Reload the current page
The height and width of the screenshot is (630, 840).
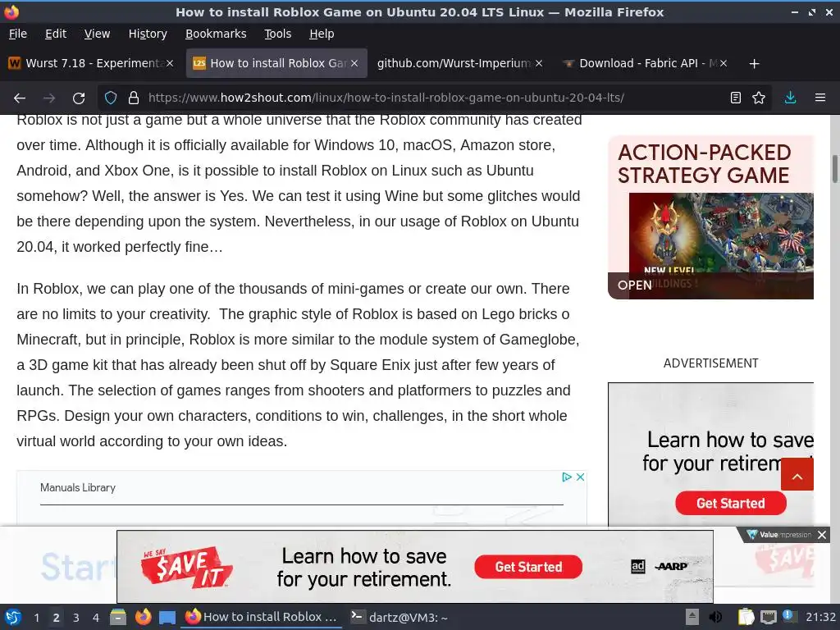[x=79, y=98]
